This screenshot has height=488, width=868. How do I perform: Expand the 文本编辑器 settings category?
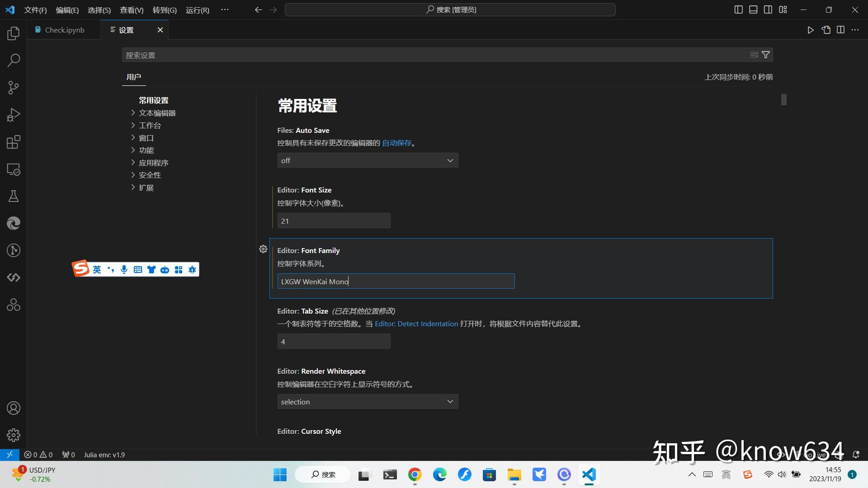[x=157, y=113]
